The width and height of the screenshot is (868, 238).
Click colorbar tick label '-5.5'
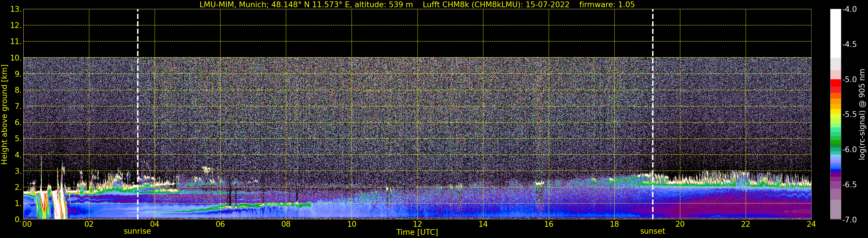tap(849, 115)
